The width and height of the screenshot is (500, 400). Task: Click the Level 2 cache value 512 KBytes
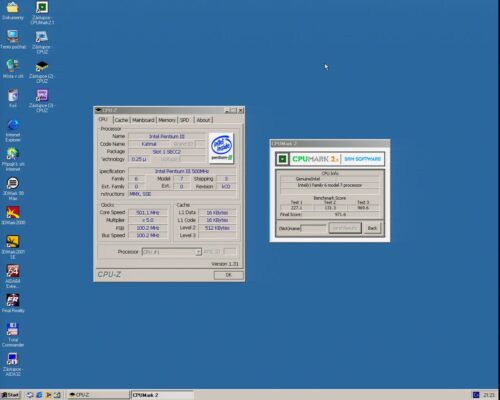pos(217,228)
